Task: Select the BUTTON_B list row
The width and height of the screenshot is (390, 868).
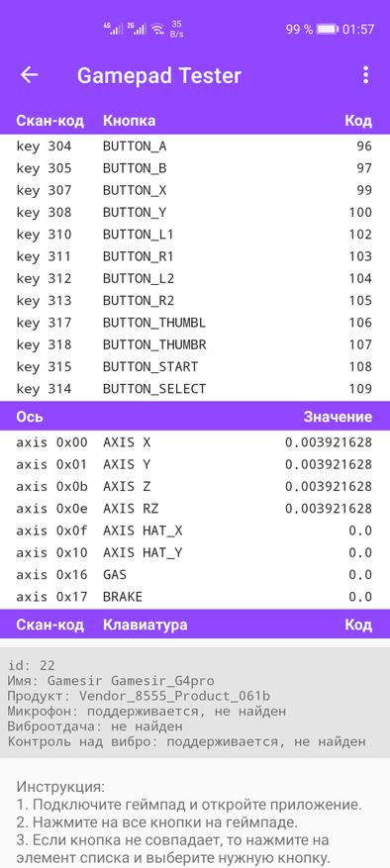Action: (195, 168)
